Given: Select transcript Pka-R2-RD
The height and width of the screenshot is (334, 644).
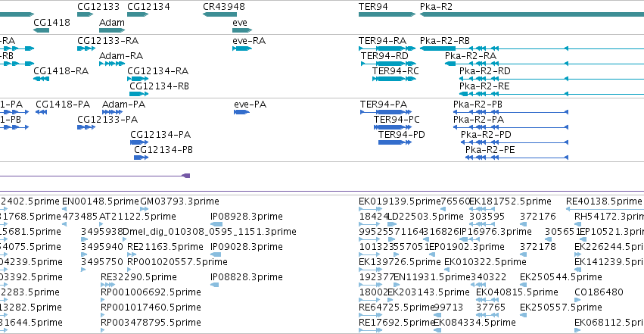Looking at the screenshot, I should coord(552,79).
